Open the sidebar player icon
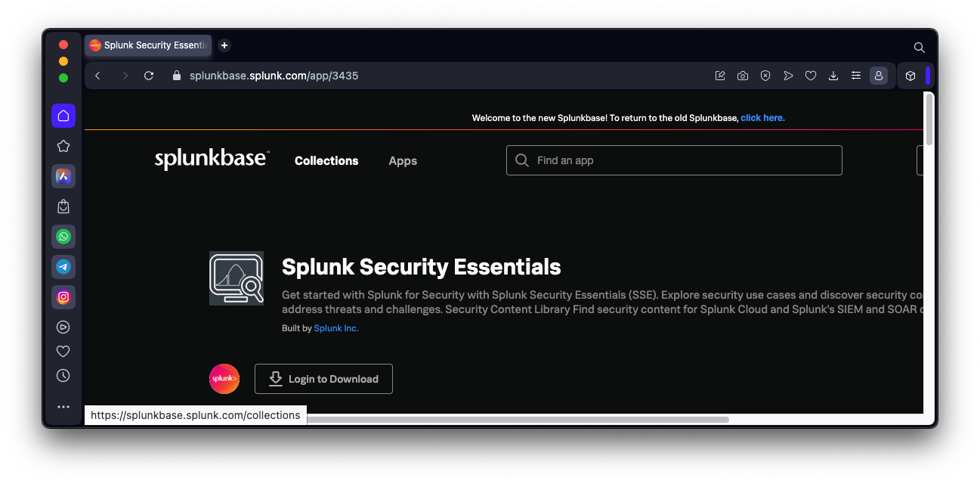This screenshot has width=980, height=484. click(x=63, y=327)
